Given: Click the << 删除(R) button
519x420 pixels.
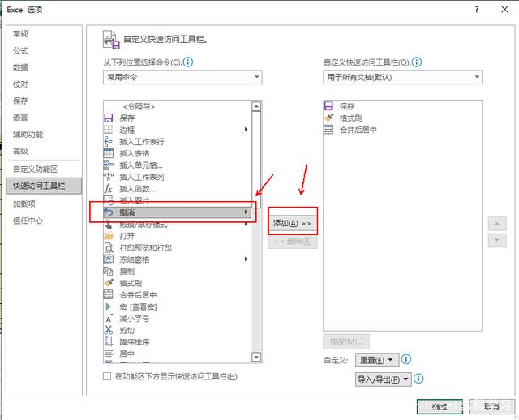Looking at the screenshot, I should [293, 242].
